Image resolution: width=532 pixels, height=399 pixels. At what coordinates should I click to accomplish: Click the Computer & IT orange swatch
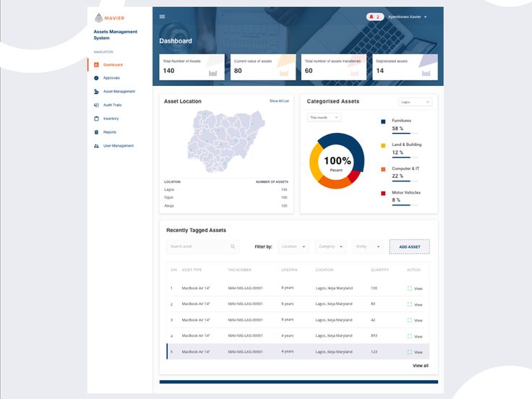[383, 169]
